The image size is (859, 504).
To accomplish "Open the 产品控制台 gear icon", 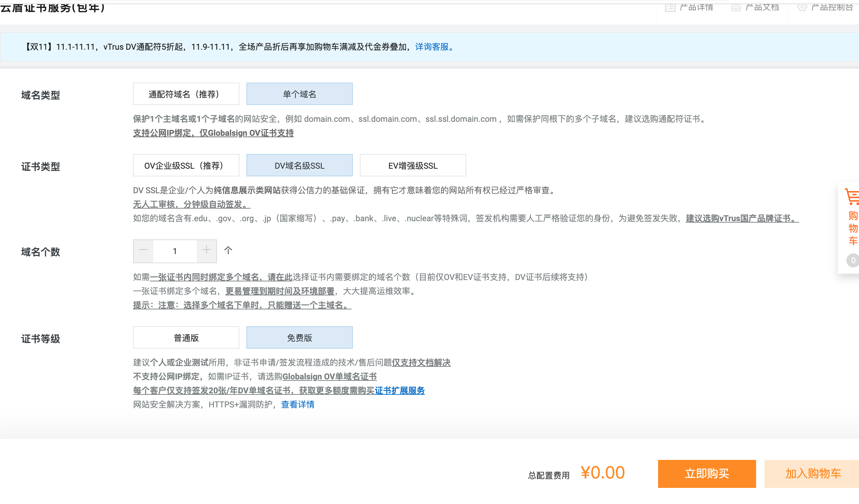I will click(802, 7).
